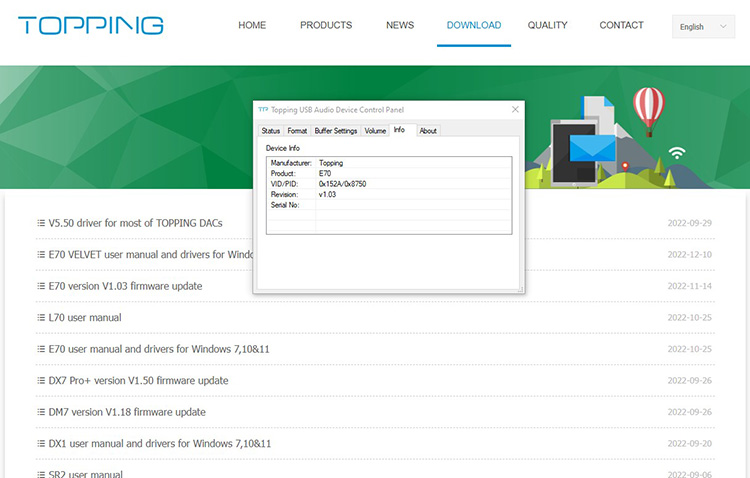Open the CONTACT page
The width and height of the screenshot is (750, 478).
pyautogui.click(x=621, y=25)
